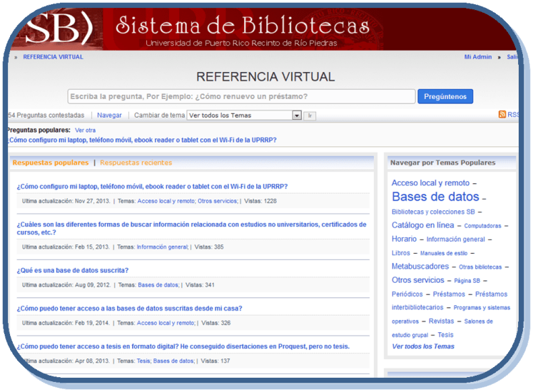This screenshot has width=533, height=392.
Task: Open question about configuring Wi-Fi in answers list
Action: (x=152, y=187)
